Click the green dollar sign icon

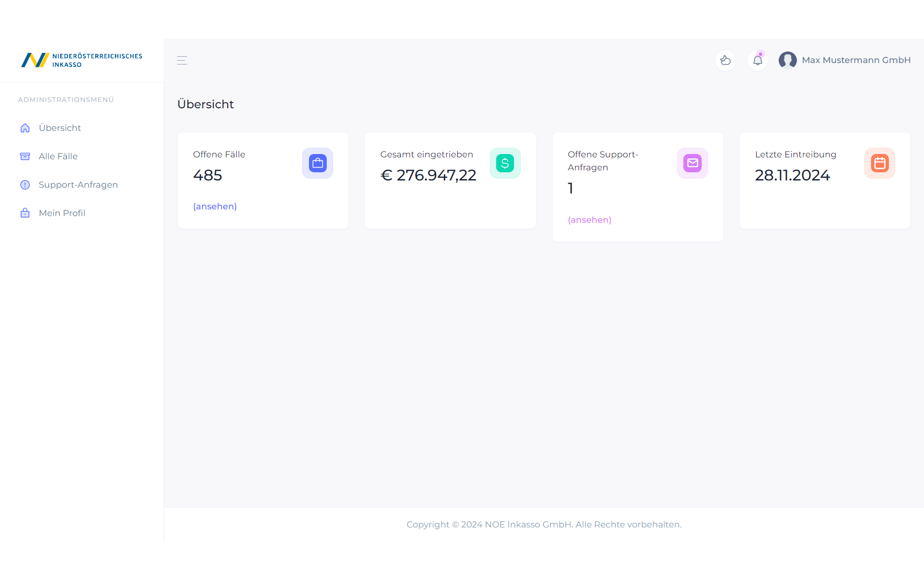(505, 163)
